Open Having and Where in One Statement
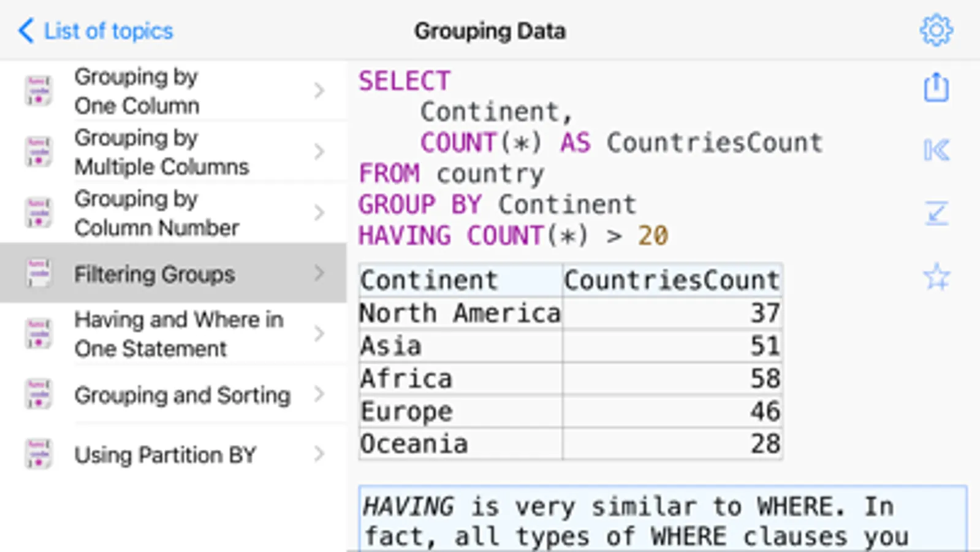Screen dimensions: 980x552 [178, 334]
